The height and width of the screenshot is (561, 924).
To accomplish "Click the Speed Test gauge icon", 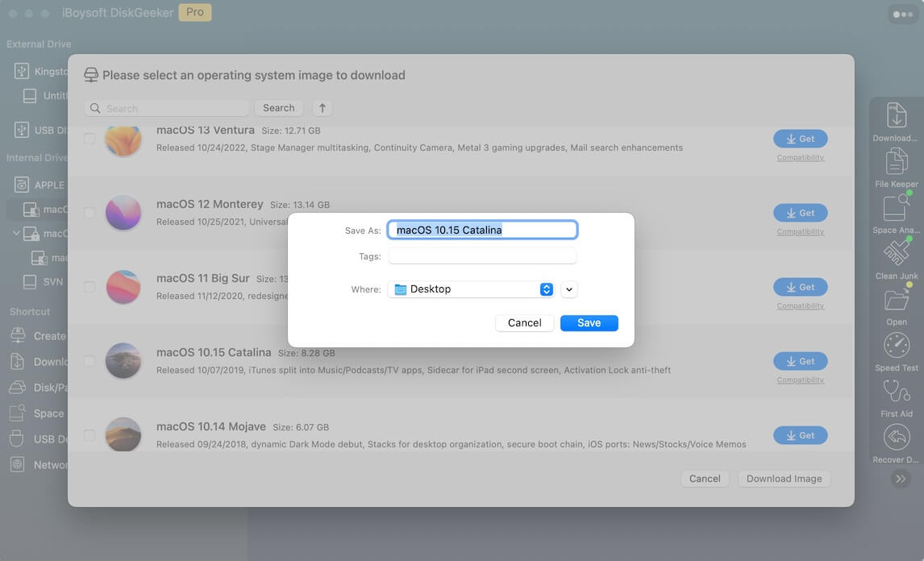I will coord(896,346).
